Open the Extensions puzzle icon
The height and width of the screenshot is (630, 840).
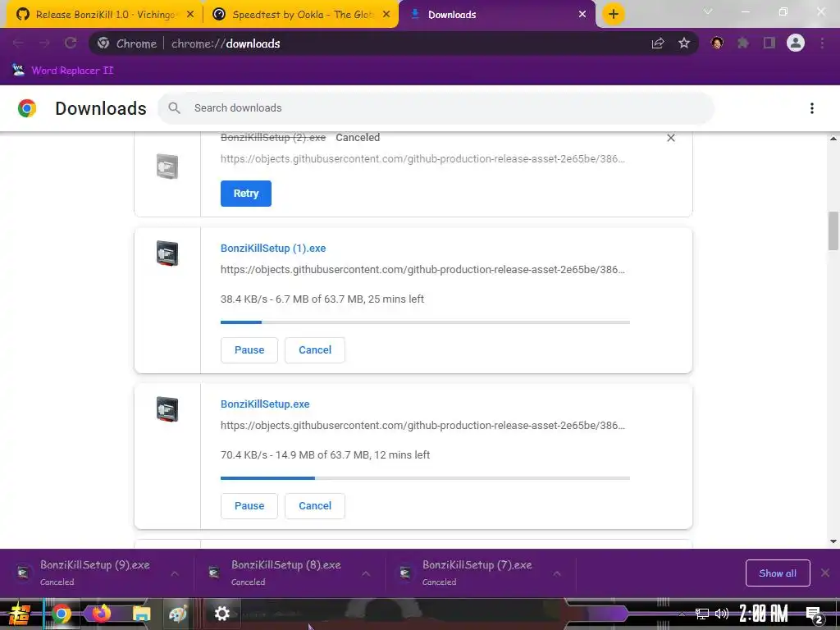tap(743, 43)
